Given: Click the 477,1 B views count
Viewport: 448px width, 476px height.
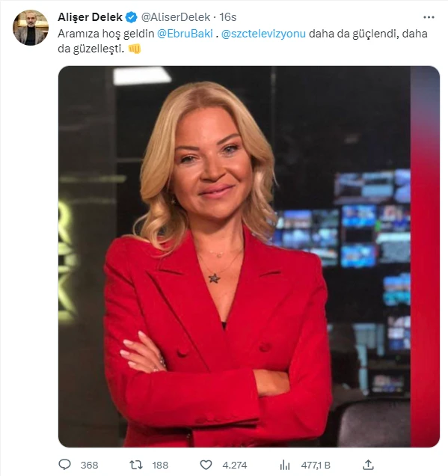Looking at the screenshot, I should 316,465.
